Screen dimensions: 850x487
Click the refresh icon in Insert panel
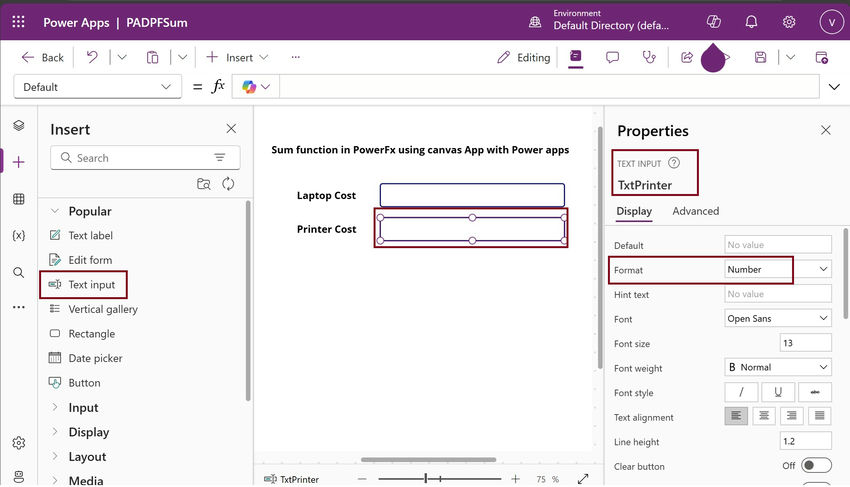pyautogui.click(x=228, y=184)
